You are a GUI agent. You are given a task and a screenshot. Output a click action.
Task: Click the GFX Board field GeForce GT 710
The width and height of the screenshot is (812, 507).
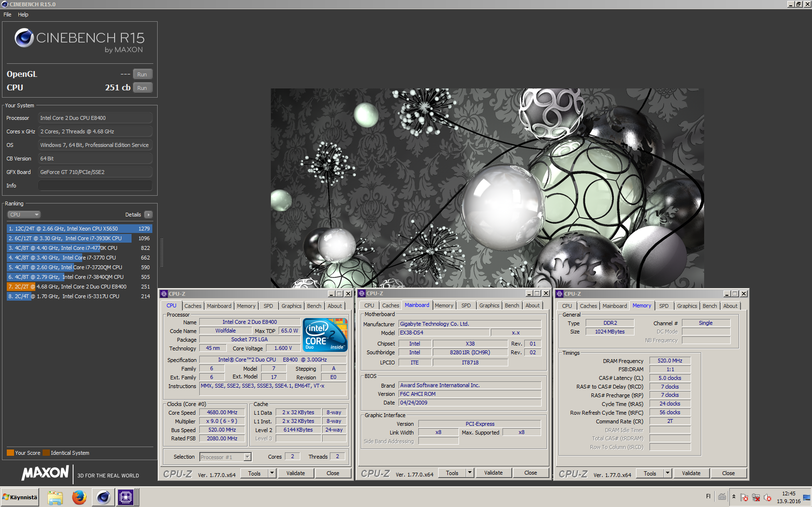[95, 172]
